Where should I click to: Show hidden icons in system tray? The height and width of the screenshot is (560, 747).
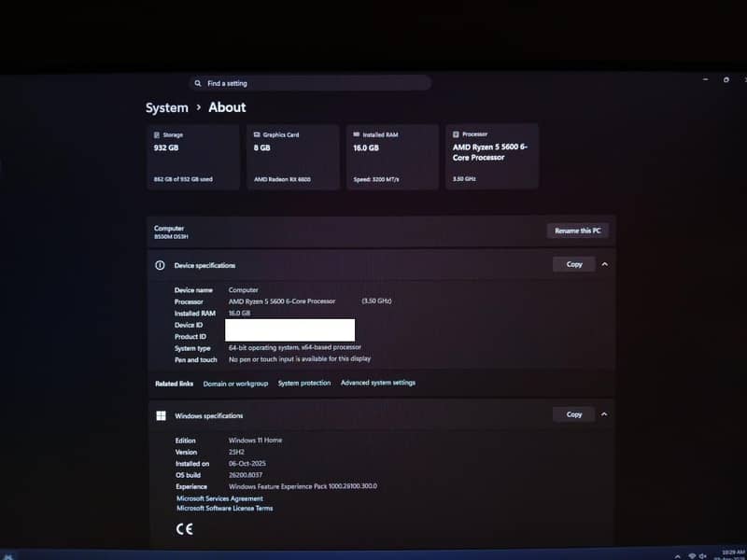pyautogui.click(x=678, y=555)
